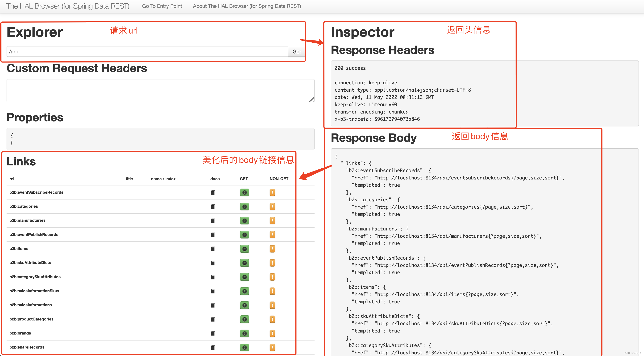Make NON-GET request on b2b:shareRecords

pos(272,347)
